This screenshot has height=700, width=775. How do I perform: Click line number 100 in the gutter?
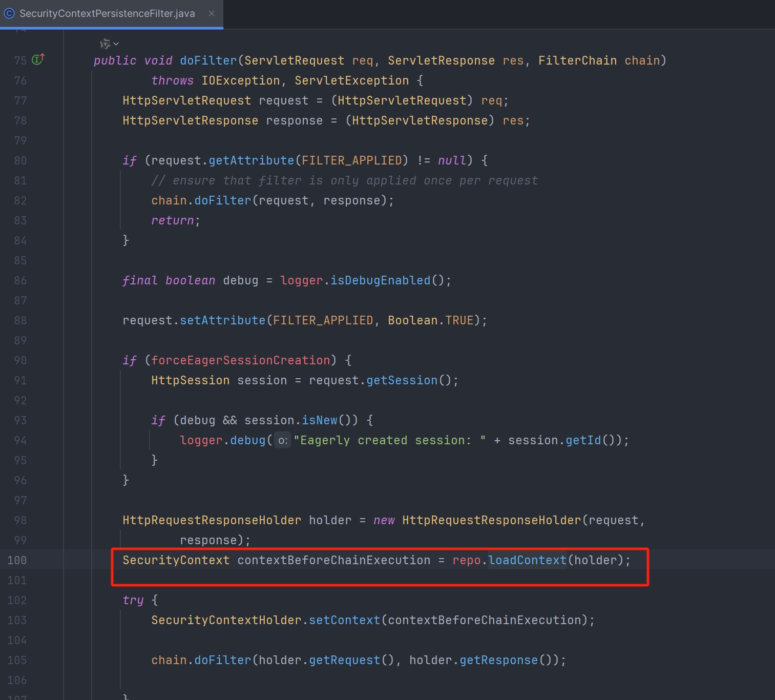(x=17, y=560)
